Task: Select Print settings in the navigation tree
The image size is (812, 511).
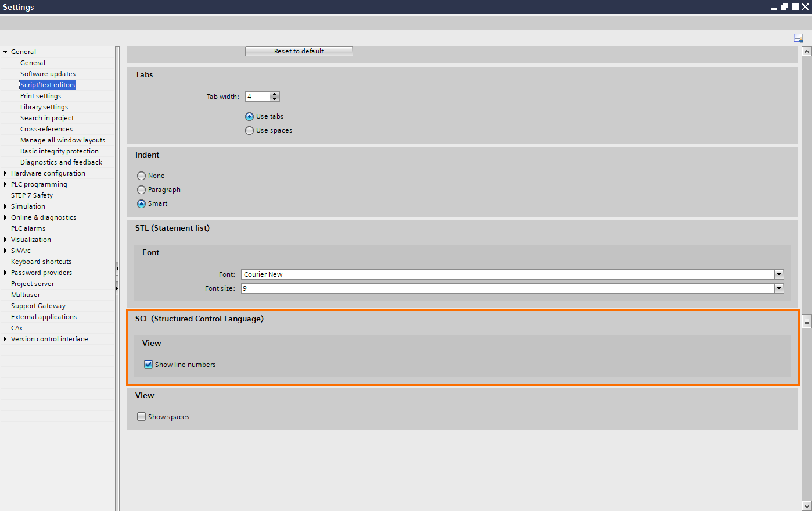Action: [x=40, y=95]
